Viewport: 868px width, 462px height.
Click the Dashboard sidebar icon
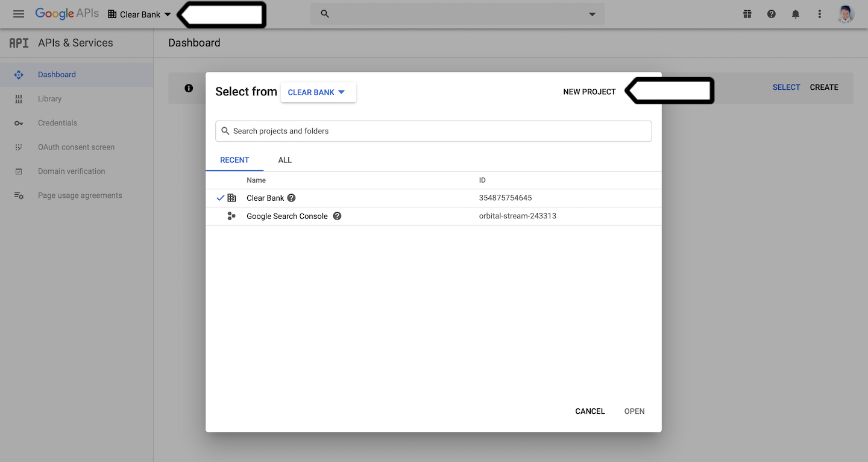19,75
